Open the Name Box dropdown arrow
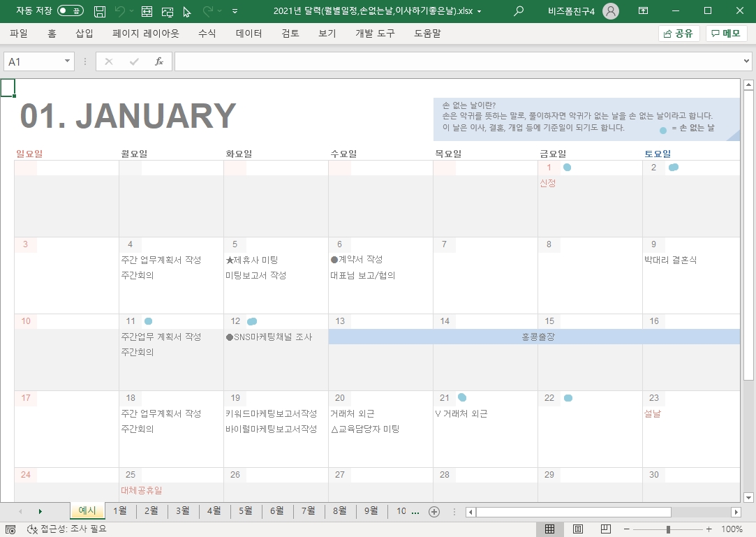This screenshot has width=756, height=537. pos(68,61)
